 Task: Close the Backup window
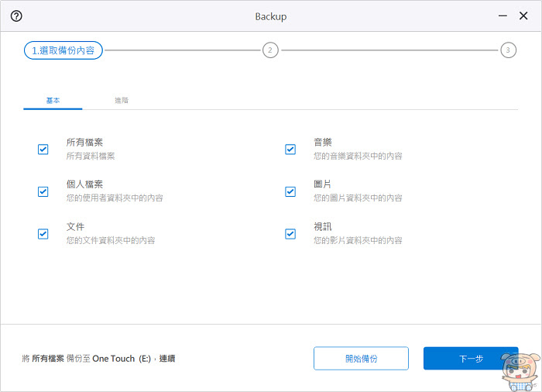(x=523, y=15)
